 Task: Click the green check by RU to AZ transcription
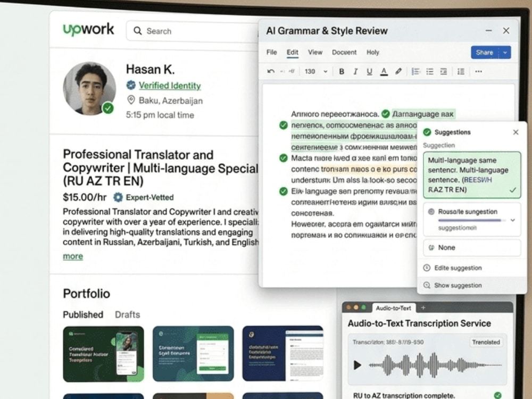pyautogui.click(x=498, y=395)
